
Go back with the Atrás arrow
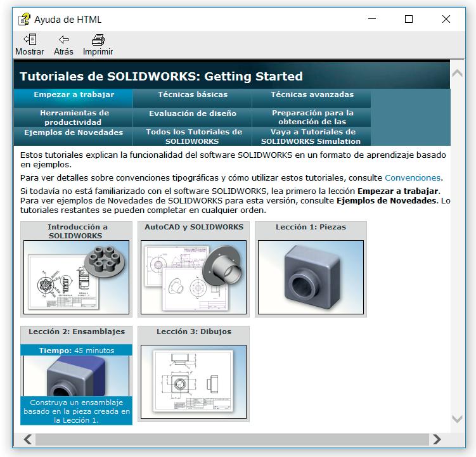coord(63,39)
